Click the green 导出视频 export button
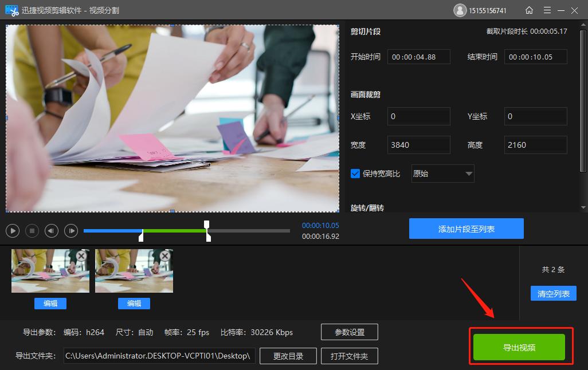The image size is (588, 370). point(519,346)
